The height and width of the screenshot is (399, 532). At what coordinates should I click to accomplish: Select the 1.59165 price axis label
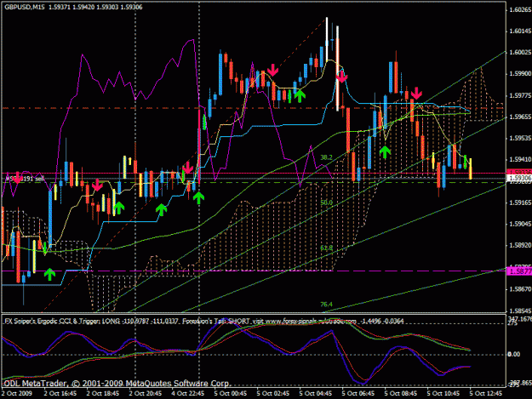pos(520,202)
